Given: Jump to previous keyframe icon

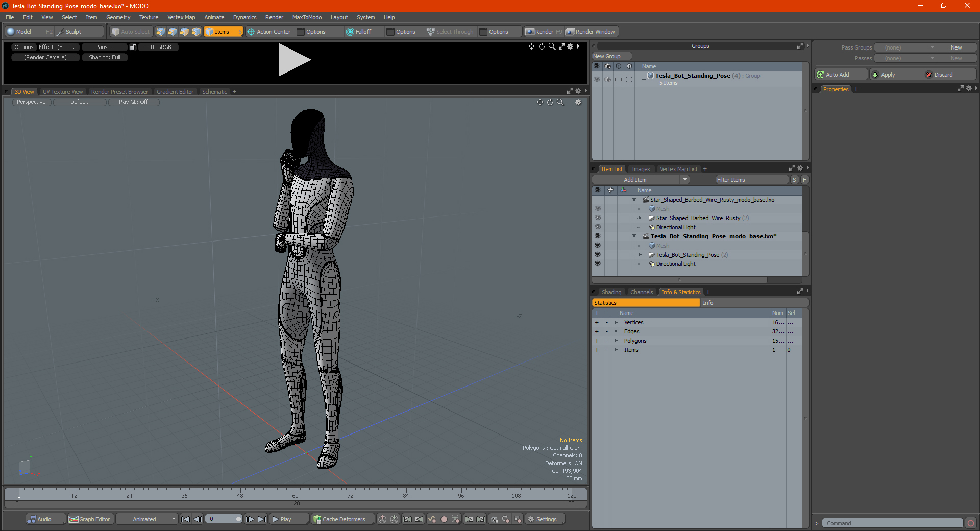Looking at the screenshot, I should coord(419,519).
